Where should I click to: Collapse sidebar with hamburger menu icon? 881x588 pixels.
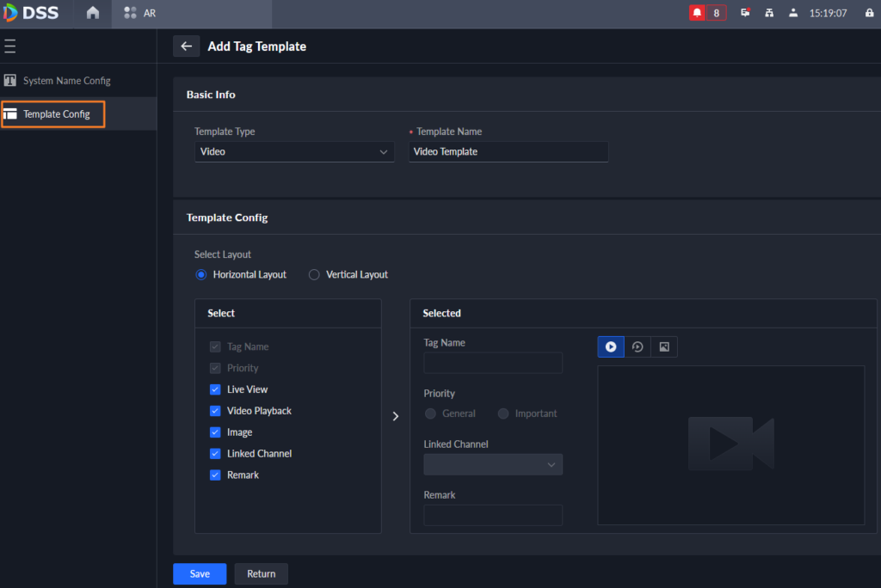(10, 46)
